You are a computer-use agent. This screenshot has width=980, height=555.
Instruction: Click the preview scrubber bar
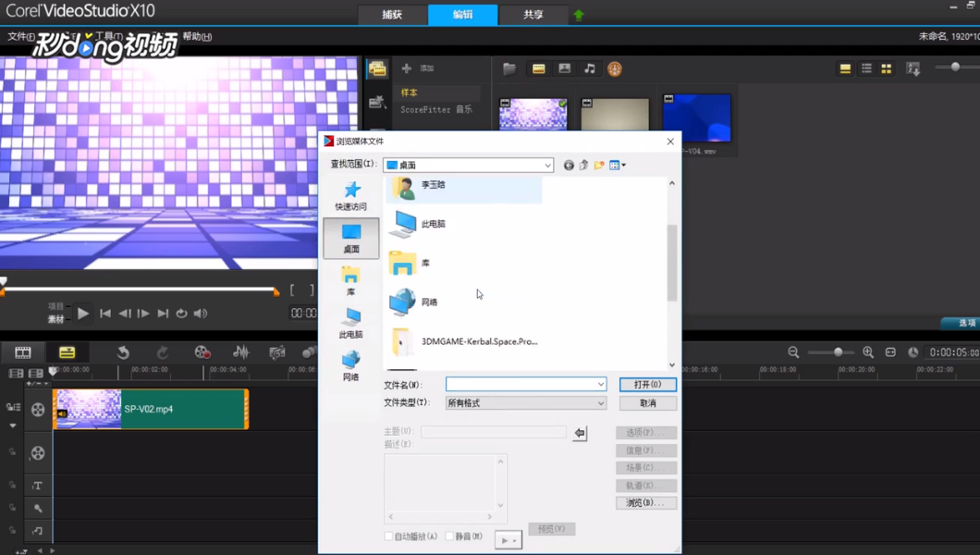click(139, 290)
